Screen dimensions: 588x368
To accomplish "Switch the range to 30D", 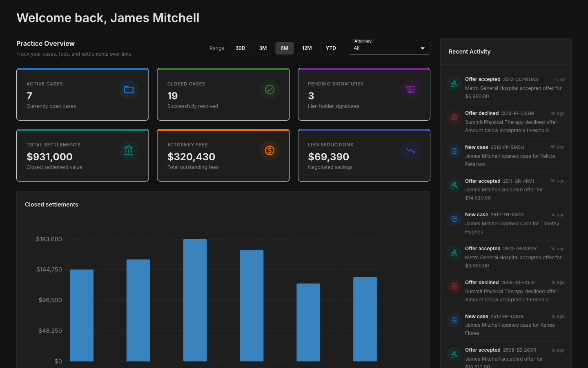I will click(x=240, y=48).
